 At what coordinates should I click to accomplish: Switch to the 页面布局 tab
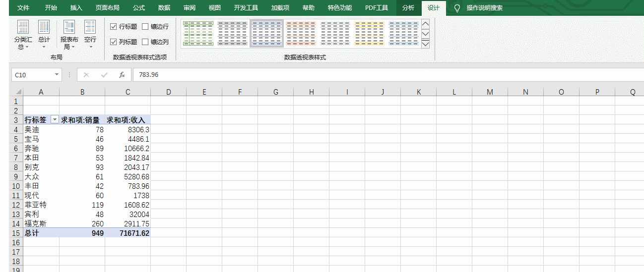tap(107, 8)
